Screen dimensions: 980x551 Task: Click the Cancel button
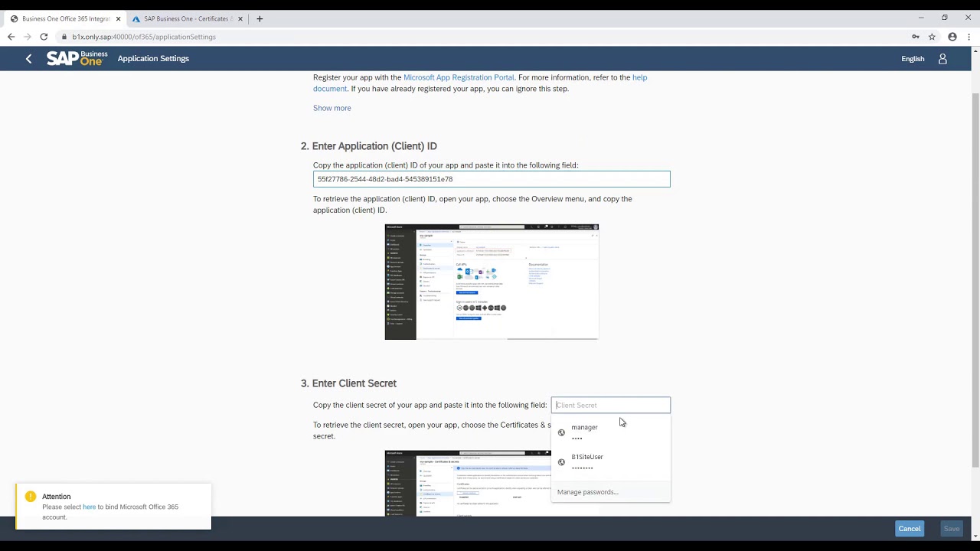click(x=910, y=529)
